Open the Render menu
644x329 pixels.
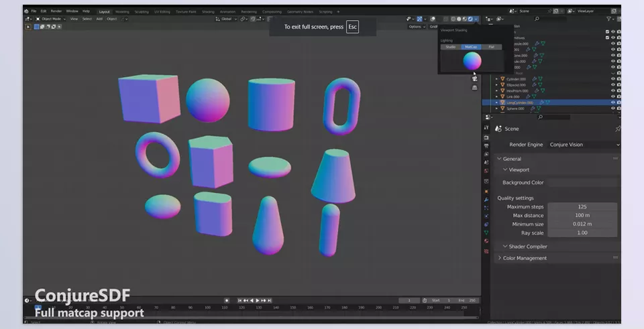[56, 11]
